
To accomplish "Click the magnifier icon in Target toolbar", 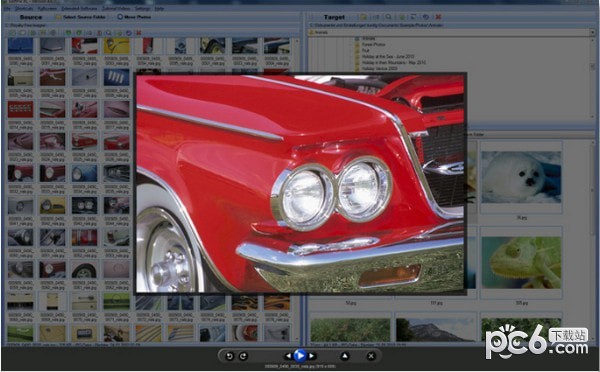I will tap(388, 17).
